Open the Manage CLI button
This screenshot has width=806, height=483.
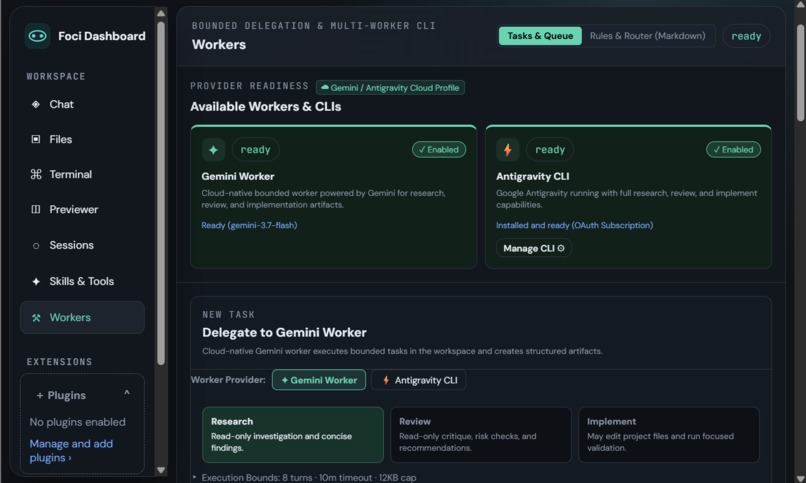[x=534, y=248]
